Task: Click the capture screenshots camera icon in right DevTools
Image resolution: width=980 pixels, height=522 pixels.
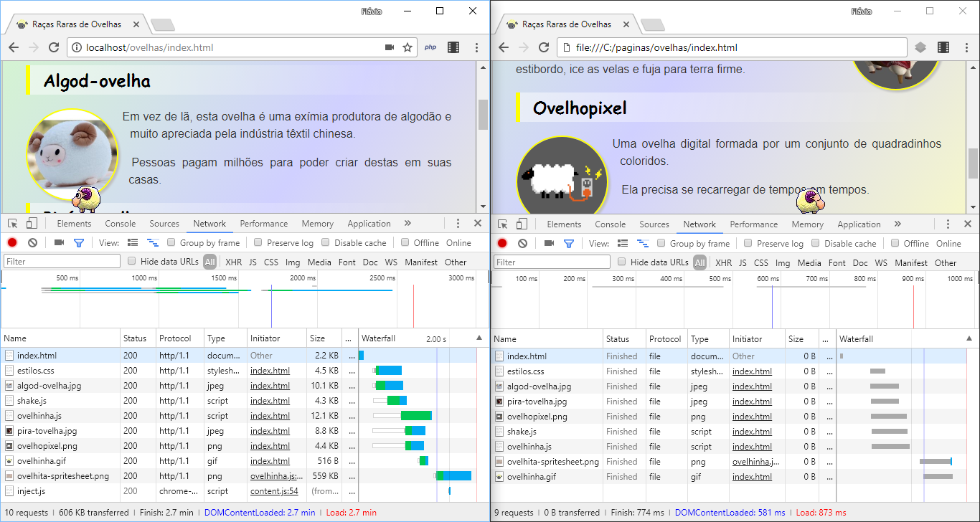Action: coord(549,244)
